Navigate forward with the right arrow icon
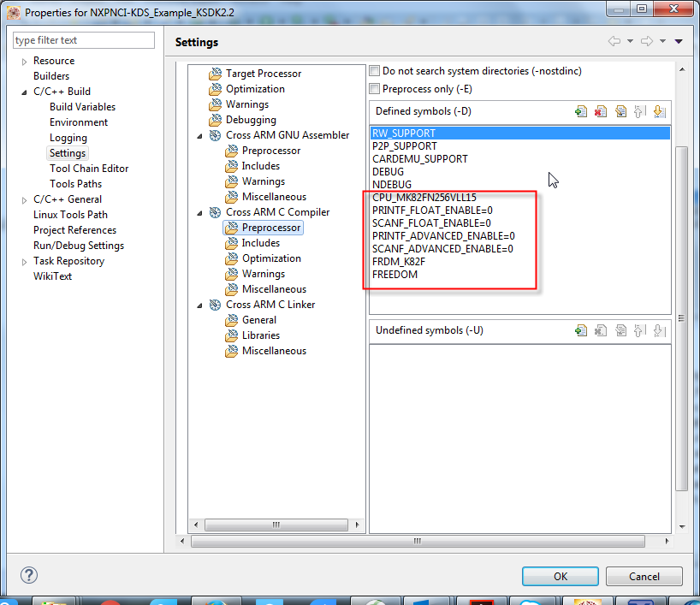700x605 pixels. point(647,41)
